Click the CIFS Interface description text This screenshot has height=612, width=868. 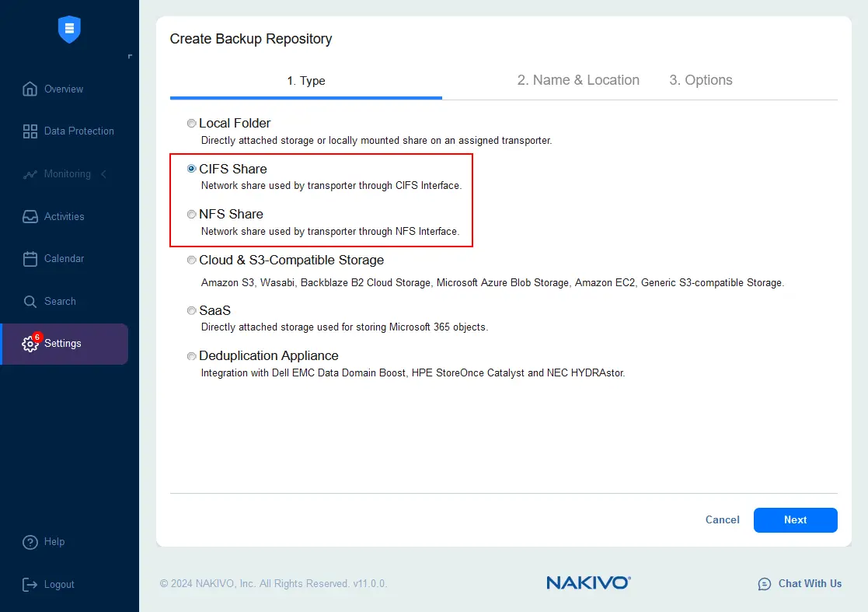point(331,186)
